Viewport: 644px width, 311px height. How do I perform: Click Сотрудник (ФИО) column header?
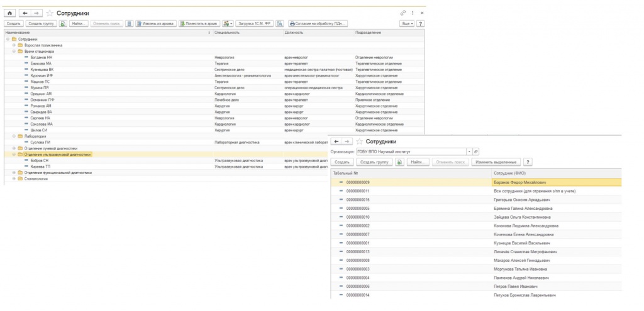point(556,173)
